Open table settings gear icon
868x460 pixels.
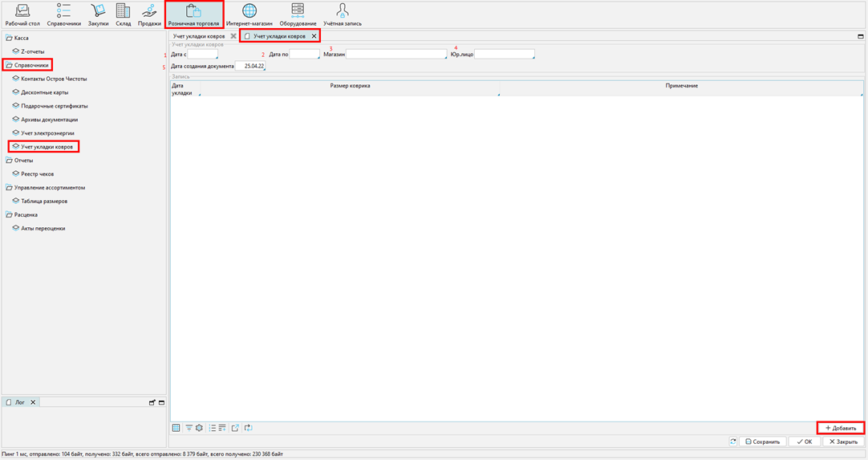point(200,428)
